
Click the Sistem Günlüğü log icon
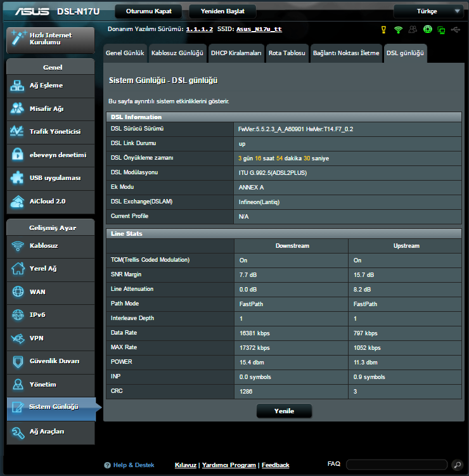pos(18,407)
